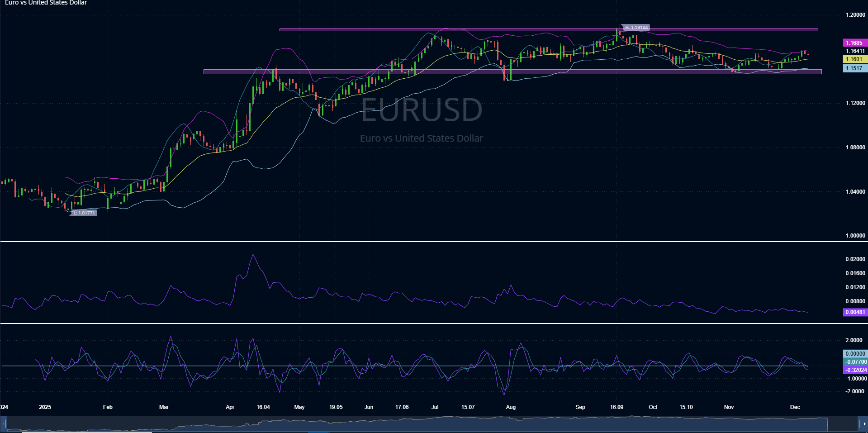Image resolution: width=868 pixels, height=433 pixels.
Task: Click the 16.09 date label on the axis
Action: click(x=616, y=407)
